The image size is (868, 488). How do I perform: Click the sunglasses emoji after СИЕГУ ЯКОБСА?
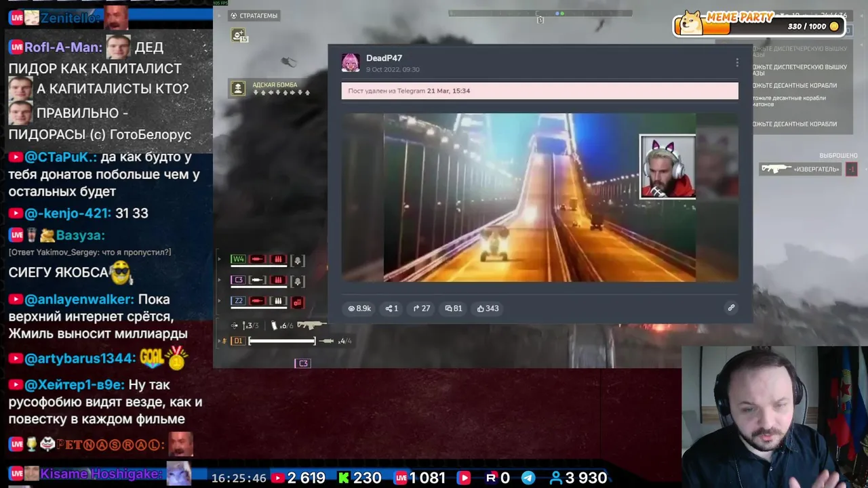point(121,272)
